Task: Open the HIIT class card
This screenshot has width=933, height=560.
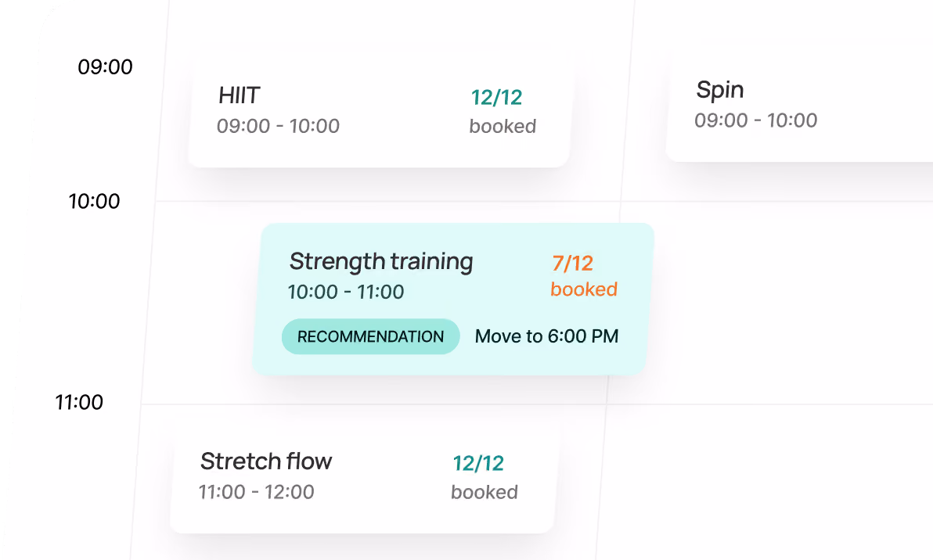Action: point(380,113)
